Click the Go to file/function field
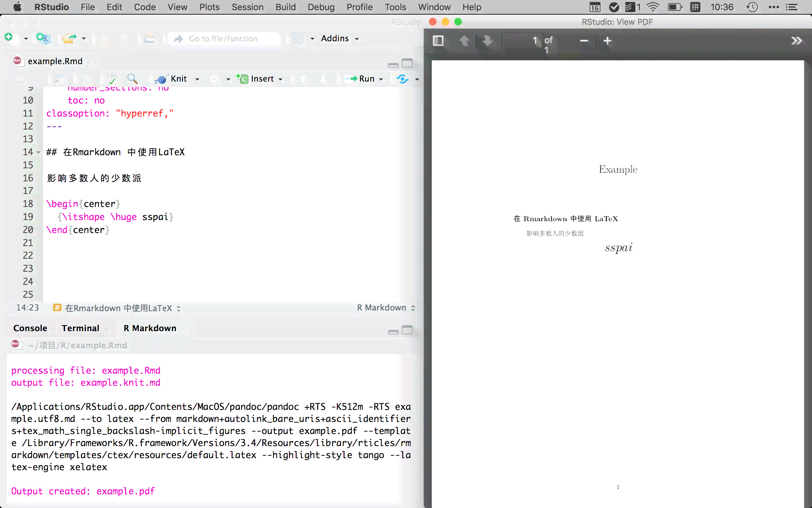The width and height of the screenshot is (812, 508). point(224,39)
